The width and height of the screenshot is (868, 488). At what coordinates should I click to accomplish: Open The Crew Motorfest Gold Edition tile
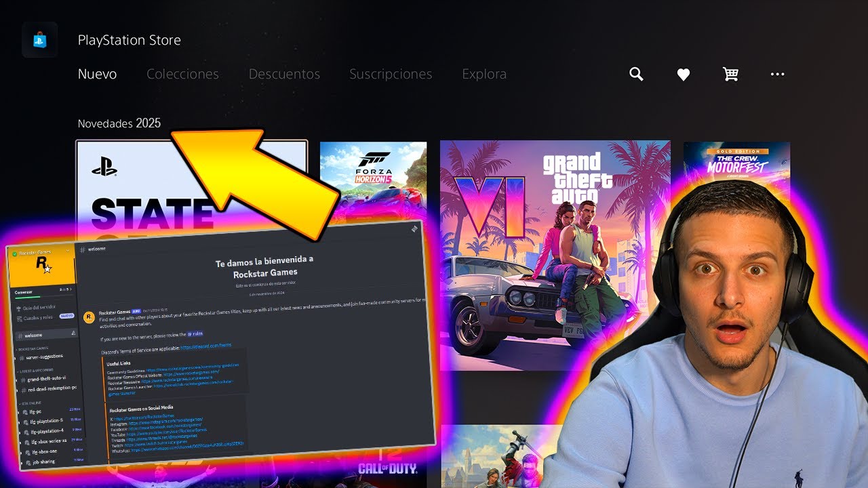(737, 166)
